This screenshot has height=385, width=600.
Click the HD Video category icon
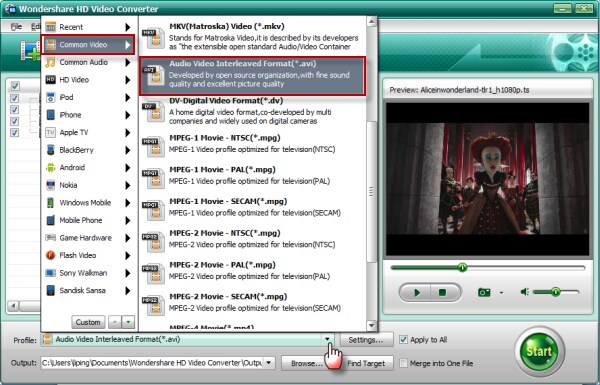click(51, 80)
